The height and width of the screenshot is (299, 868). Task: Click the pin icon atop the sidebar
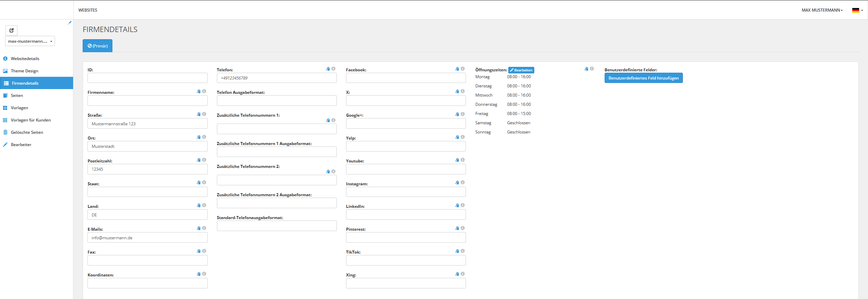pyautogui.click(x=70, y=23)
